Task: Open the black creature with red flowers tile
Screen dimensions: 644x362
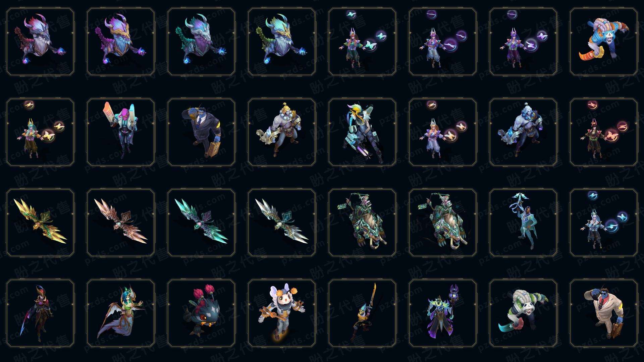Action: pos(201,313)
